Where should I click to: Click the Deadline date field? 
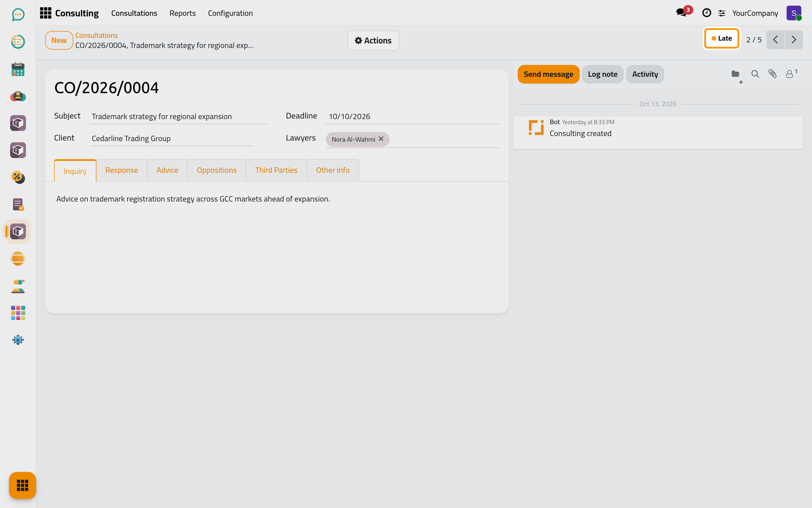coord(412,116)
